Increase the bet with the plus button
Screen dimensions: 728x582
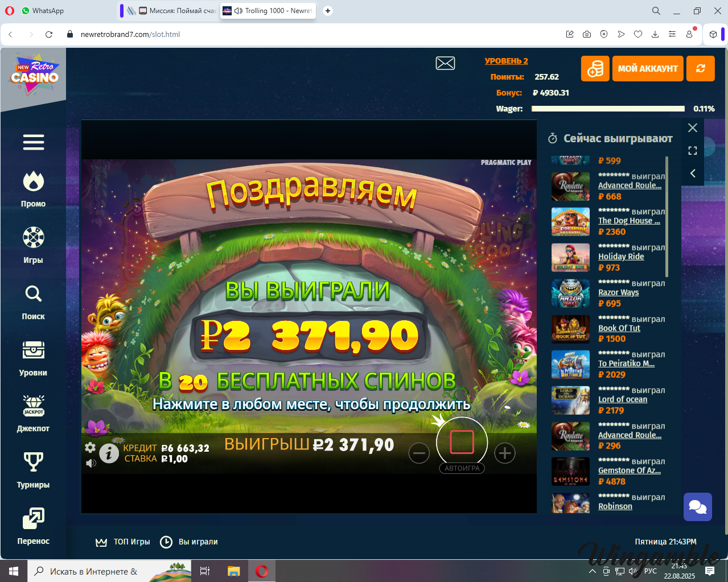point(504,453)
